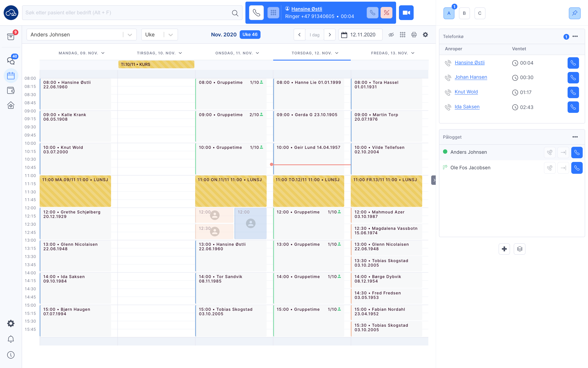
Task: Open TI.10/11 KURS all-day event
Action: [x=156, y=64]
